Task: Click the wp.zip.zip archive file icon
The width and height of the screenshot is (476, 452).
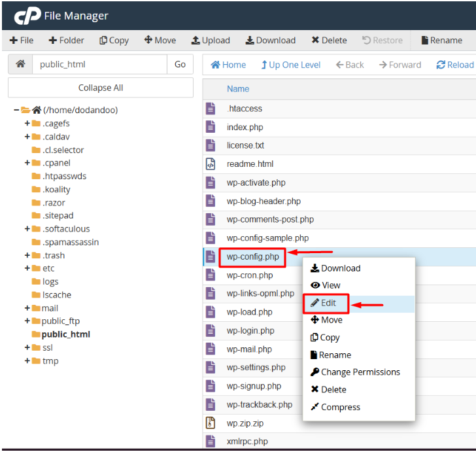Action: [x=211, y=423]
